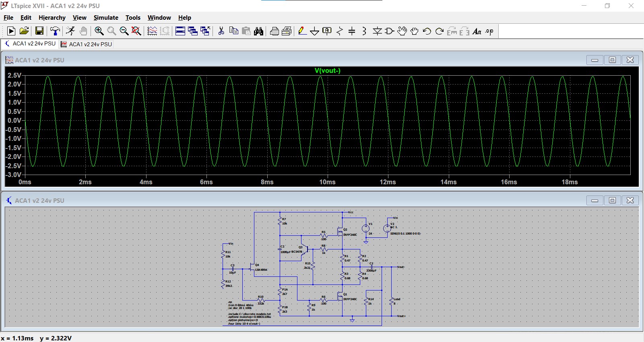The image size is (644, 342).
Task: Open the File menu
Action: point(8,18)
